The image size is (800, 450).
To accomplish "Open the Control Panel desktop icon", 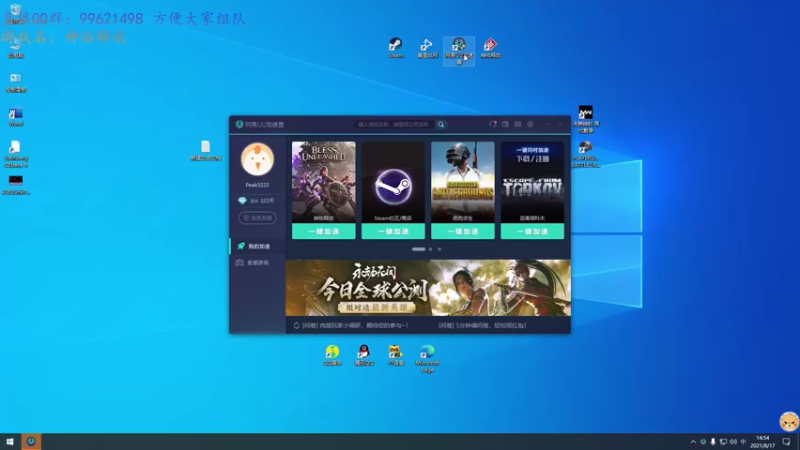I will click(15, 82).
